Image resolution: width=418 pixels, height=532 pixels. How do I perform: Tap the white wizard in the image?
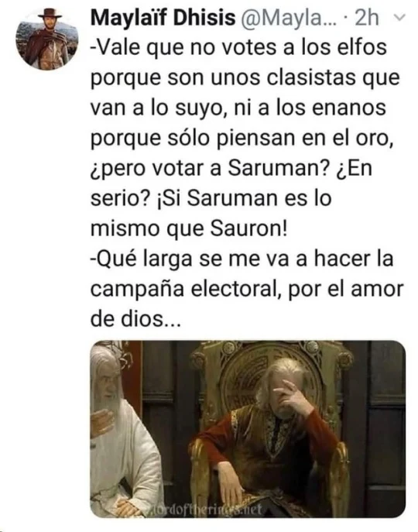124,431
